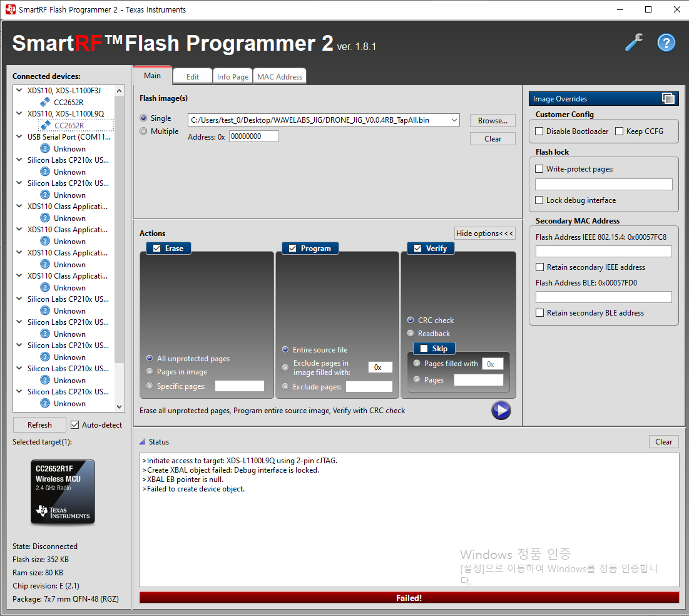Toggle the Auto-detect checkbox

[x=74, y=424]
